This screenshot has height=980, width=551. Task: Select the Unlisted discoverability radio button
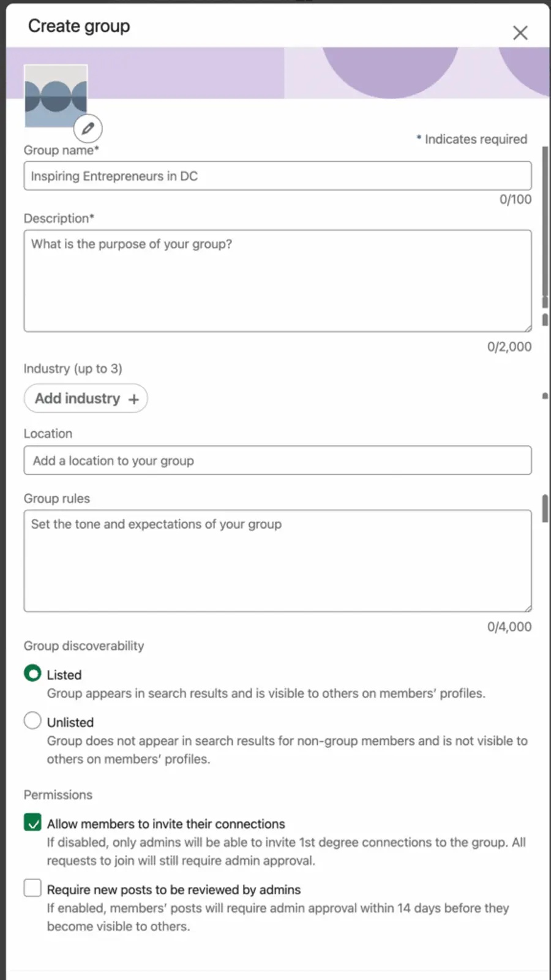click(32, 720)
